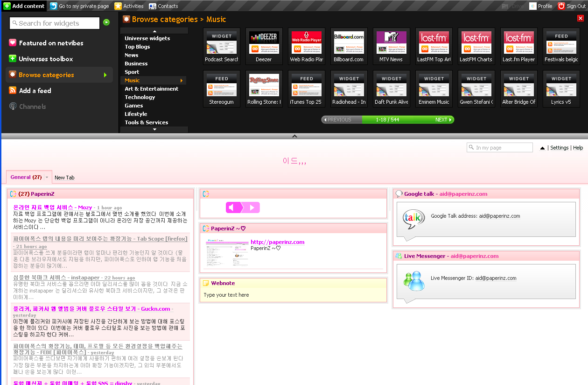Open the Mozy feed article headline

(53, 207)
